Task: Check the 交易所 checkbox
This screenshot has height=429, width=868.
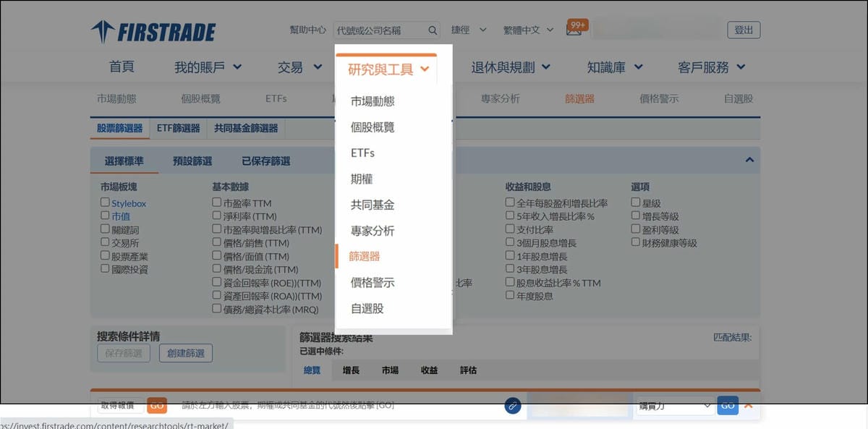Action: (x=106, y=242)
